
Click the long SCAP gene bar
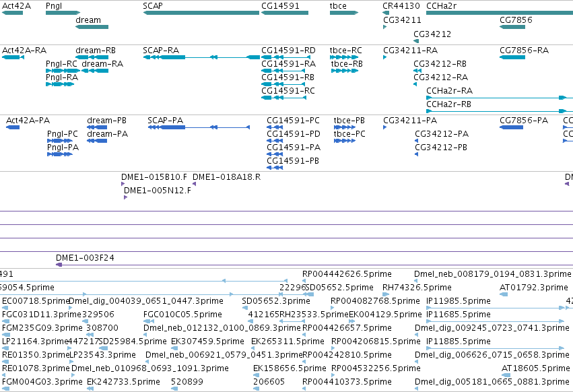pyautogui.click(x=201, y=13)
